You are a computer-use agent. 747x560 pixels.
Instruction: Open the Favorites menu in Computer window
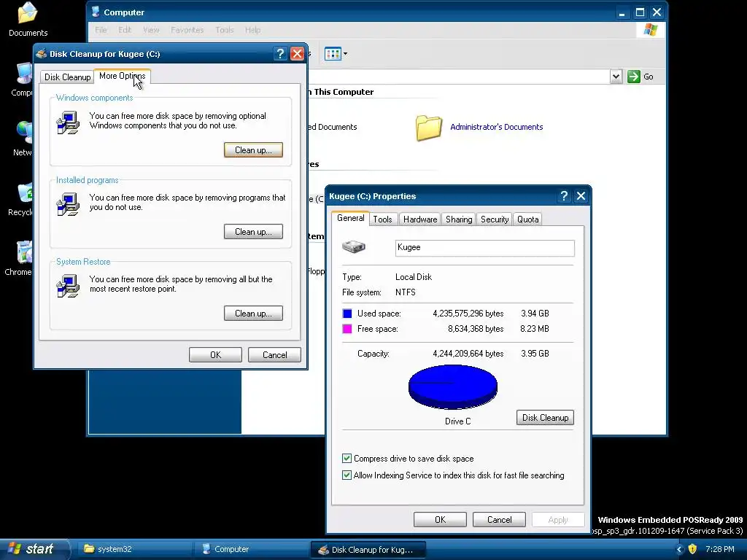click(187, 30)
